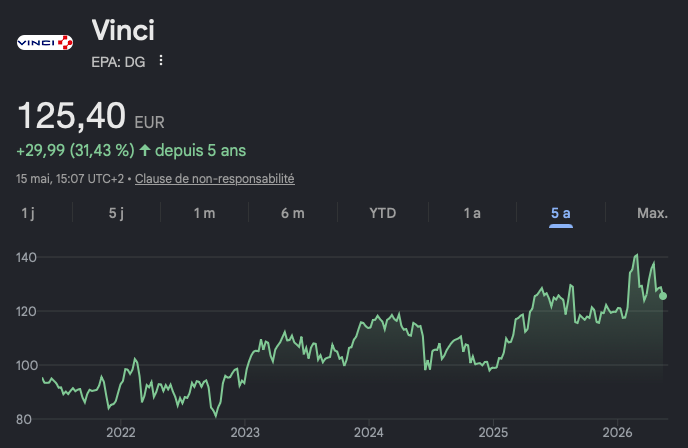Click the 2026 x-axis label
The height and width of the screenshot is (448, 688).
click(617, 433)
